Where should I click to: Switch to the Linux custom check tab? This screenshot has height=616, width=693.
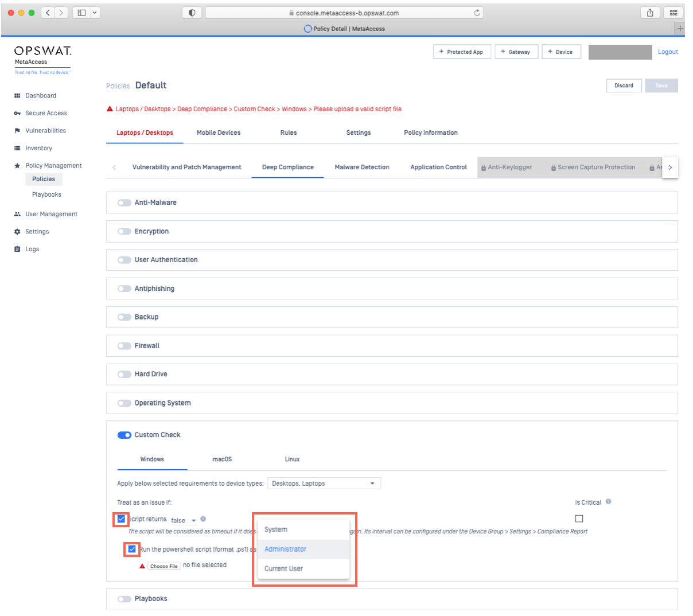pos(292,459)
